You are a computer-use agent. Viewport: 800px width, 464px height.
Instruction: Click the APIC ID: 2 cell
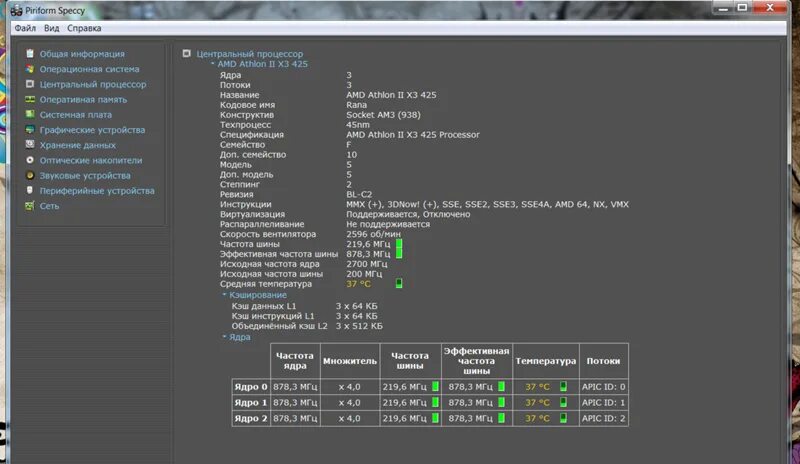[603, 419]
